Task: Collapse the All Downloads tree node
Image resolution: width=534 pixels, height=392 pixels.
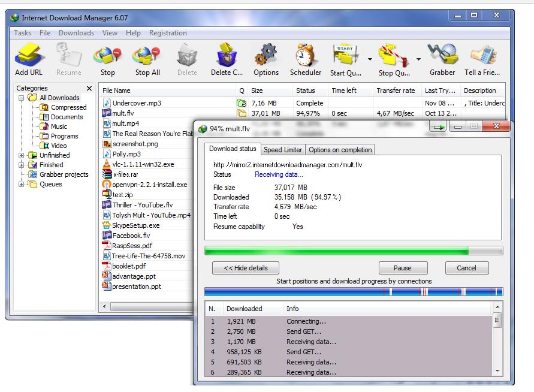Action: coord(22,98)
